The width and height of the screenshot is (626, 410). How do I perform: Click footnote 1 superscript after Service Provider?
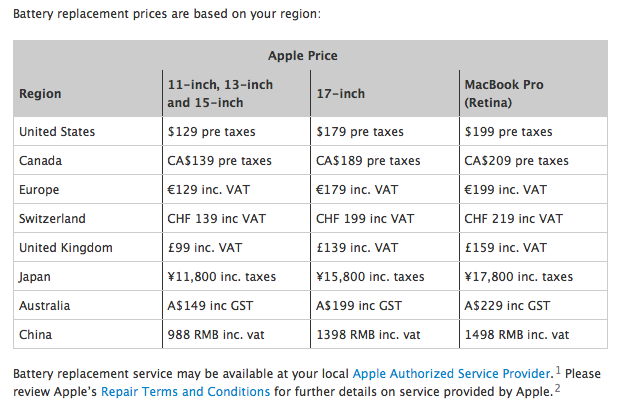click(556, 371)
